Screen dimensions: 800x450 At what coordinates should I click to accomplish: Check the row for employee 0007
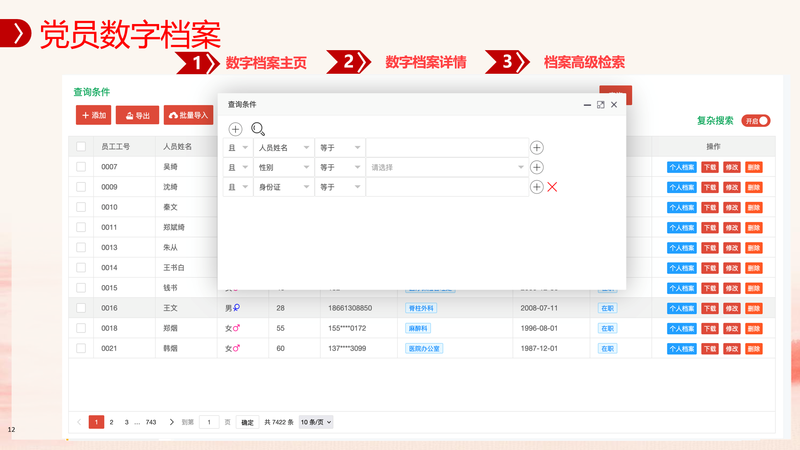(81, 167)
